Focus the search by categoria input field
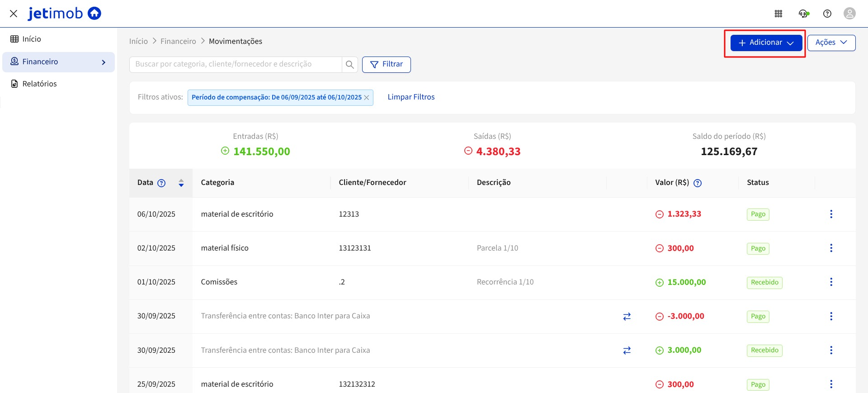 point(235,65)
